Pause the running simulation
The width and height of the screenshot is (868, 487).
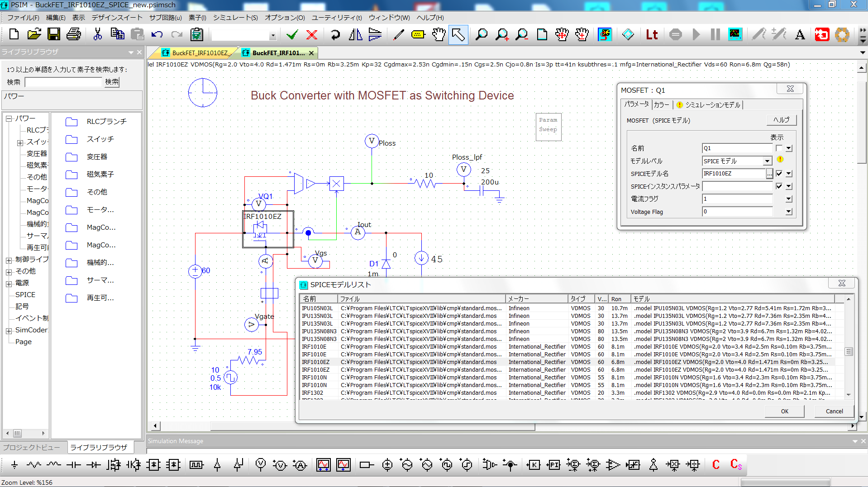(715, 34)
